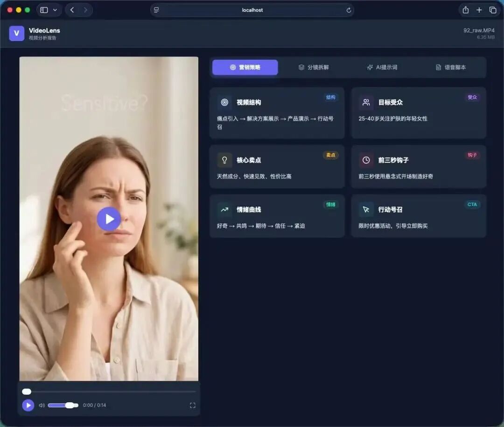This screenshot has width=504, height=427.
Task: Click the clock icon on the 前三秒钩子 card
Action: pyautogui.click(x=366, y=160)
